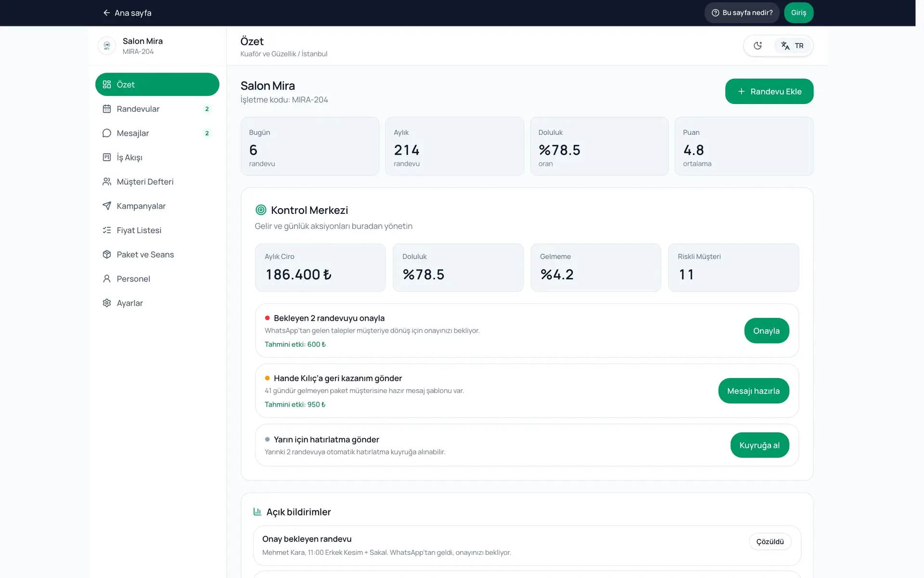Click the Aylık Ciro 186.400 ₺ card
Viewport: 924px width, 578px height.
click(x=320, y=267)
